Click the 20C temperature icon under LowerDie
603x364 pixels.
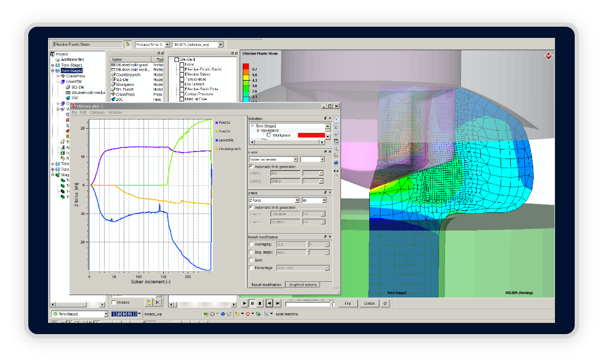click(68, 98)
